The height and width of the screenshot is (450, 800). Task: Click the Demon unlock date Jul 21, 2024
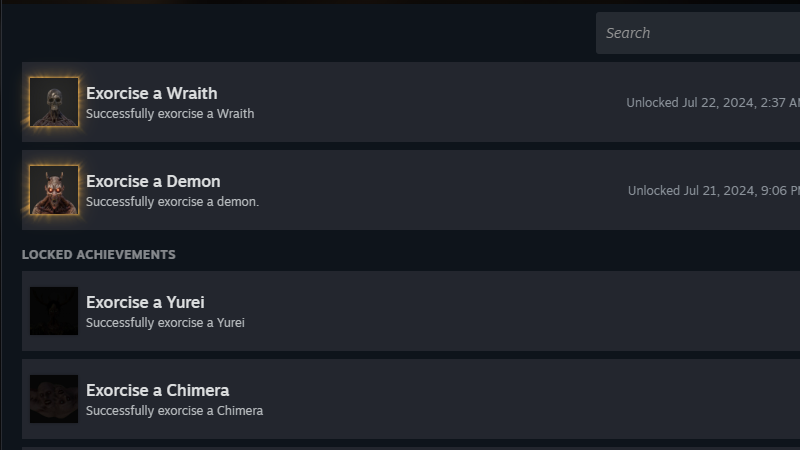(714, 191)
